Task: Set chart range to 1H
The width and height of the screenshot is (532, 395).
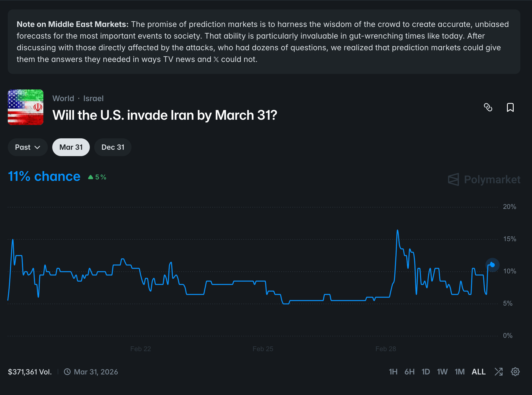Action: pyautogui.click(x=393, y=372)
